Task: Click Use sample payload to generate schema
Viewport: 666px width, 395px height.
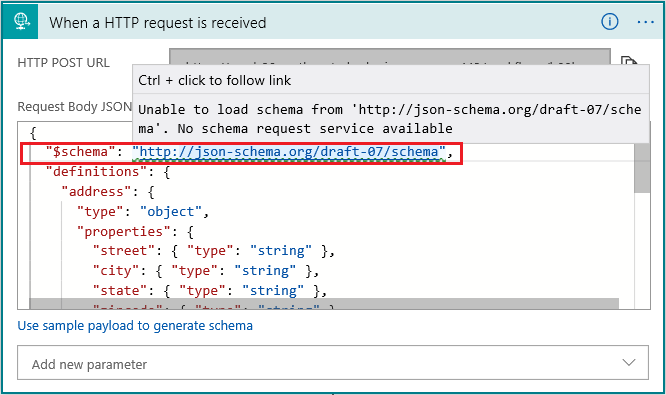Action: (x=135, y=326)
